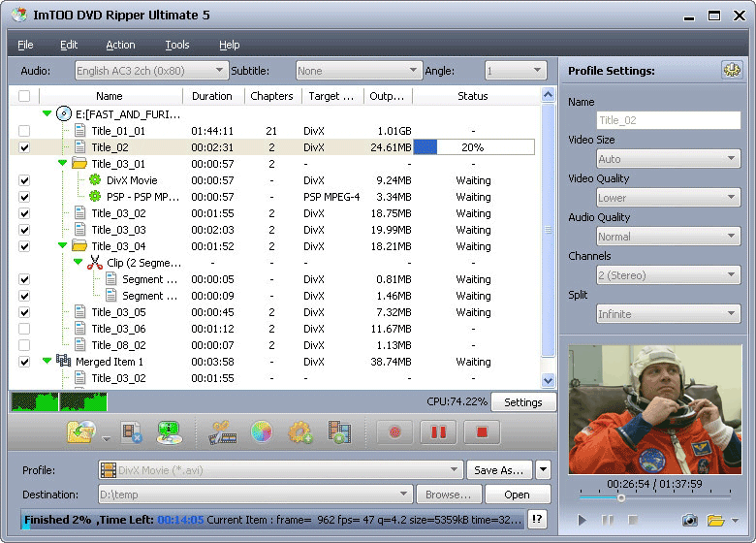The image size is (756, 543).
Task: Stop ripping with the red square button
Action: point(481,432)
